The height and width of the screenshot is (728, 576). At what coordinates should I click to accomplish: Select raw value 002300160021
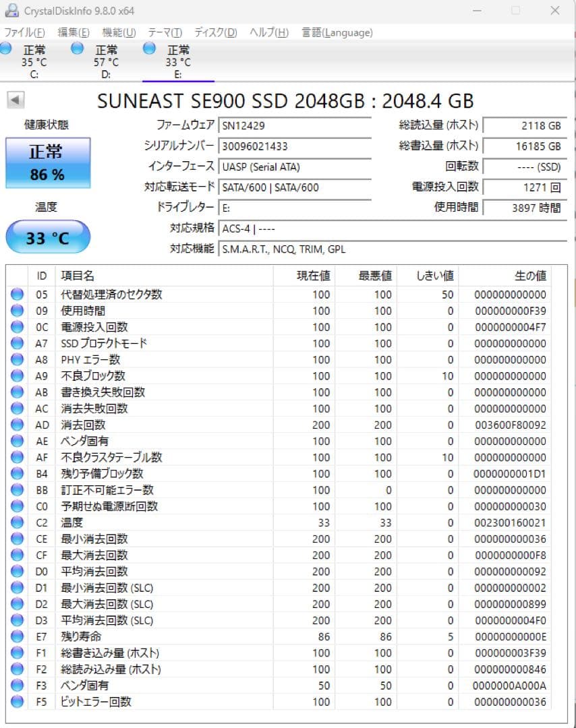click(511, 523)
